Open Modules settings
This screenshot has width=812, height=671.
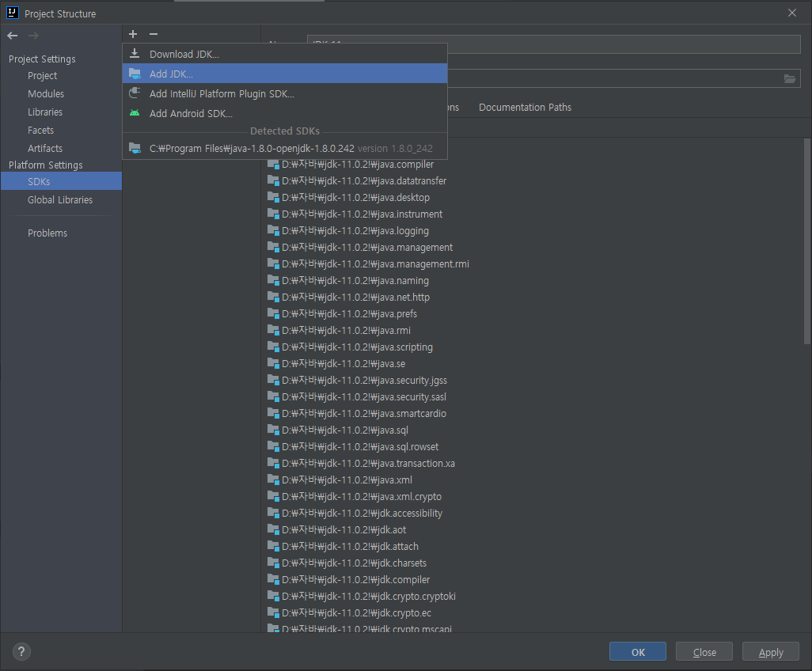coord(46,93)
